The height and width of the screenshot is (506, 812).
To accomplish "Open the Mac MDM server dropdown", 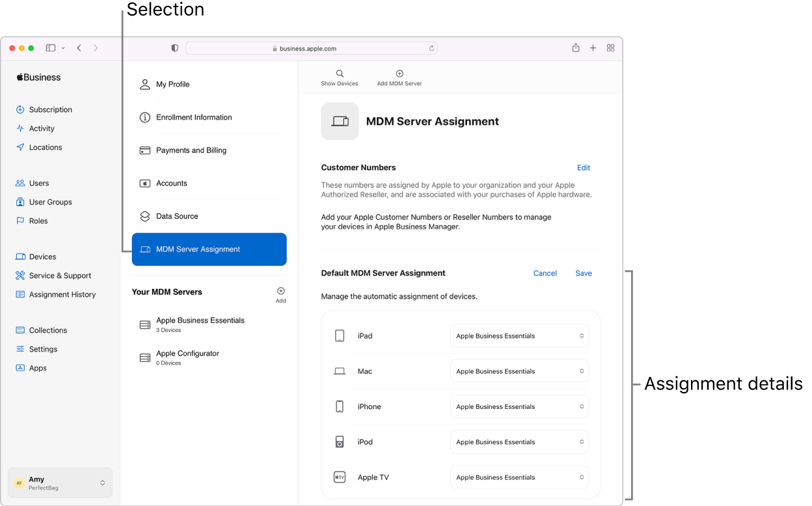I will 519,371.
